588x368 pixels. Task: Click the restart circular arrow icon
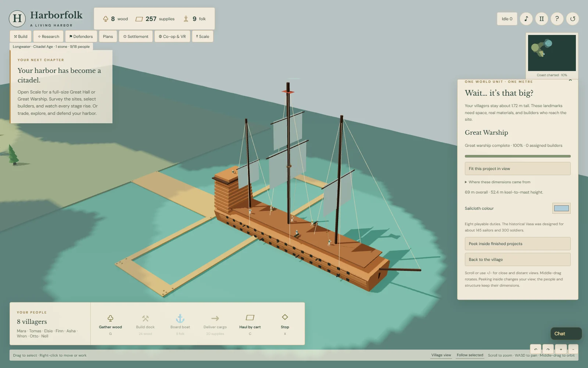pyautogui.click(x=573, y=19)
